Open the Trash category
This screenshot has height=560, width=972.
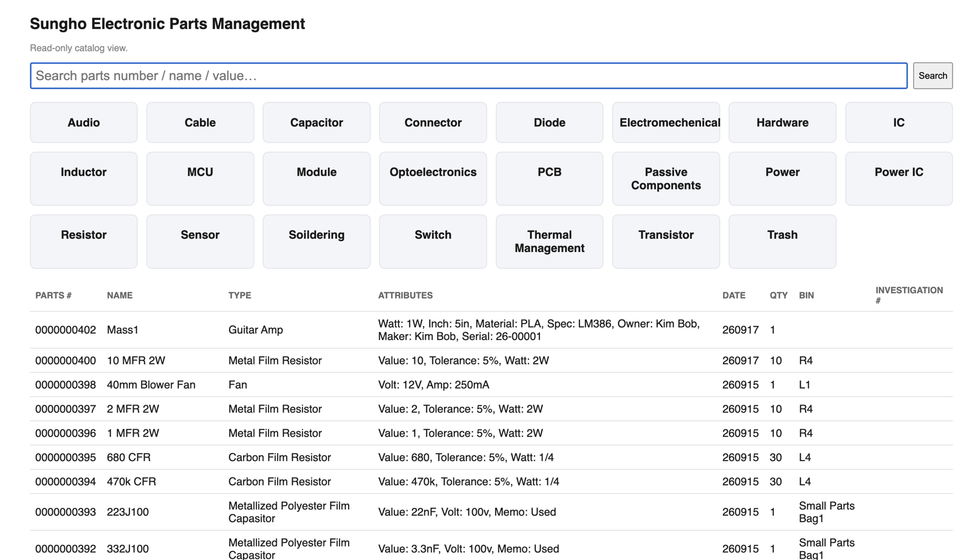pyautogui.click(x=782, y=241)
